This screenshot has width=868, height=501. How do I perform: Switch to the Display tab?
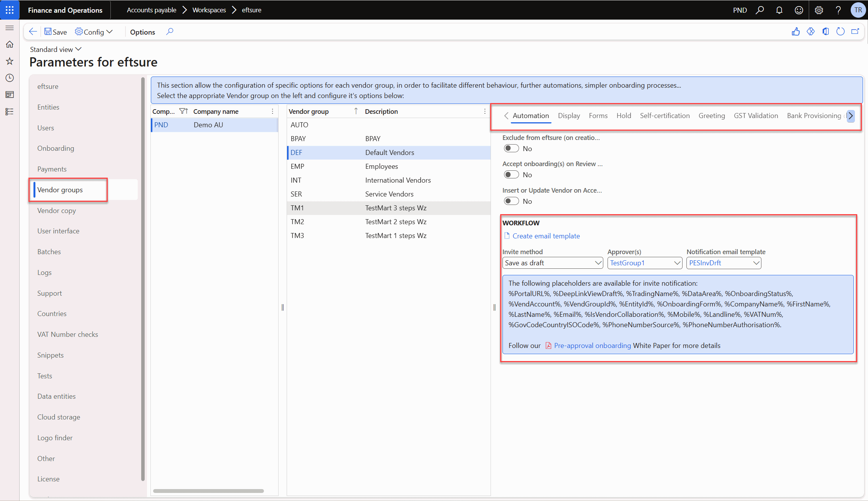[x=569, y=115]
